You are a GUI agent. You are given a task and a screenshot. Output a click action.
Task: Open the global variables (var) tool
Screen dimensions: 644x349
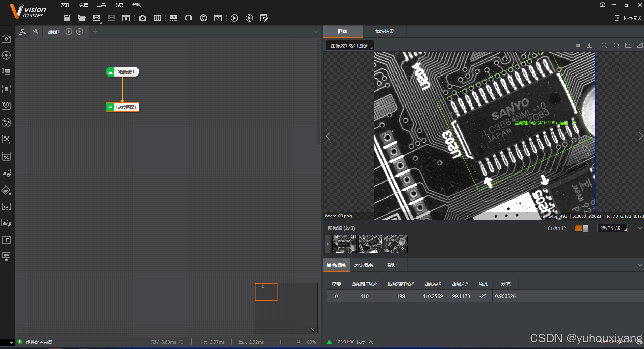click(x=174, y=18)
